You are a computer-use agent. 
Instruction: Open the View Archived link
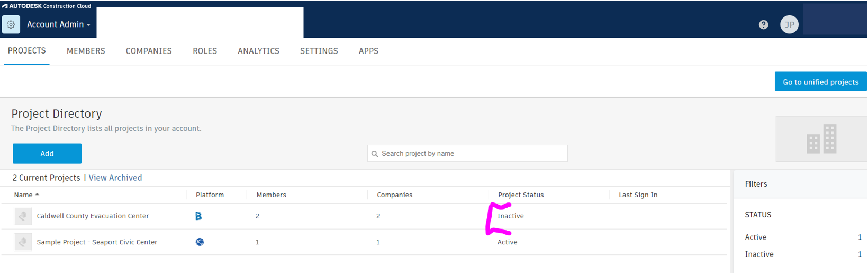pyautogui.click(x=115, y=178)
